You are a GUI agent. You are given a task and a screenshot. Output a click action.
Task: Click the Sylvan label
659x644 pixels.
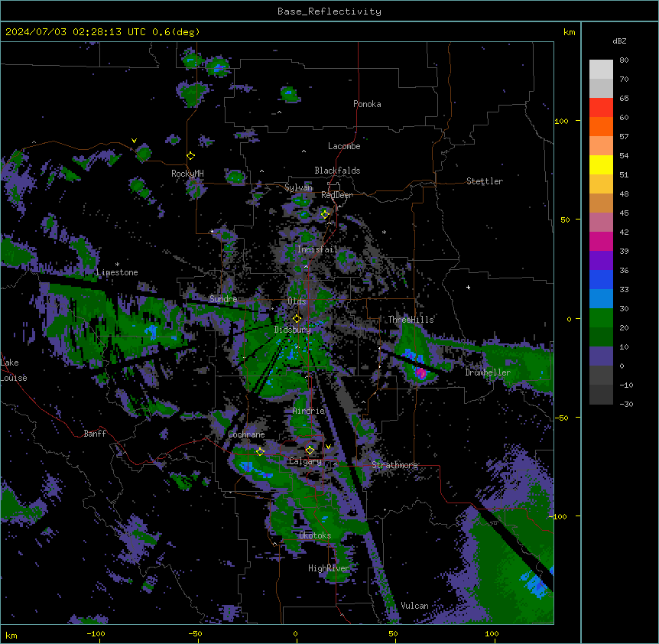(298, 187)
